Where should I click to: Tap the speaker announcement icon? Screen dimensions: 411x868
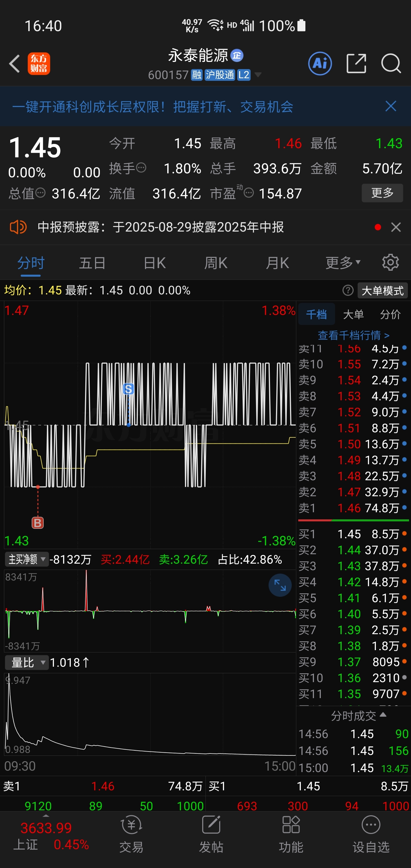pyautogui.click(x=18, y=227)
